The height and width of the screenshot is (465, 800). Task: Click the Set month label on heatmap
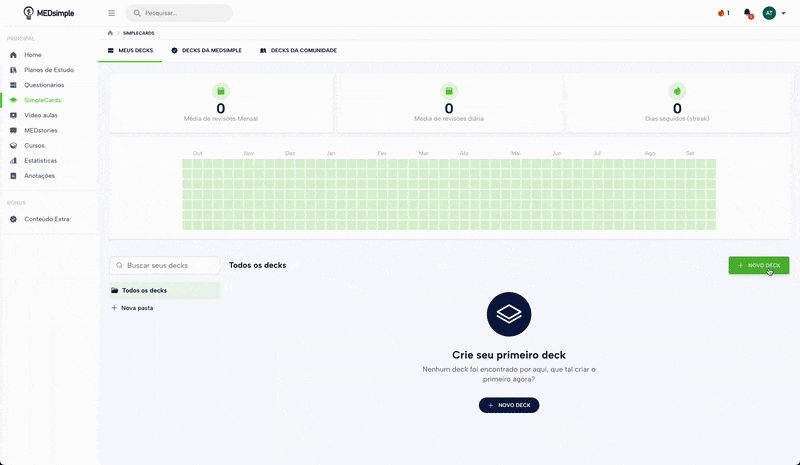[x=690, y=153]
